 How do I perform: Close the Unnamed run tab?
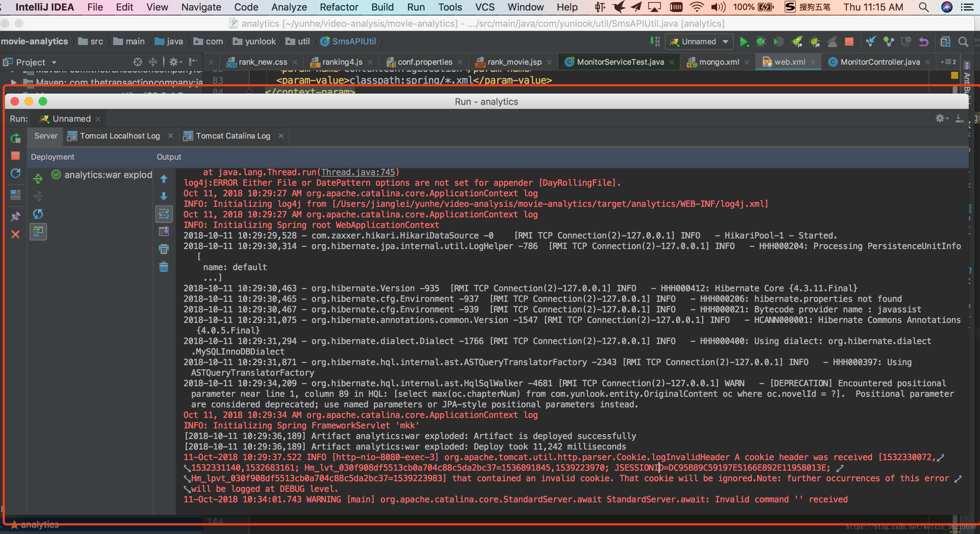[x=98, y=119]
